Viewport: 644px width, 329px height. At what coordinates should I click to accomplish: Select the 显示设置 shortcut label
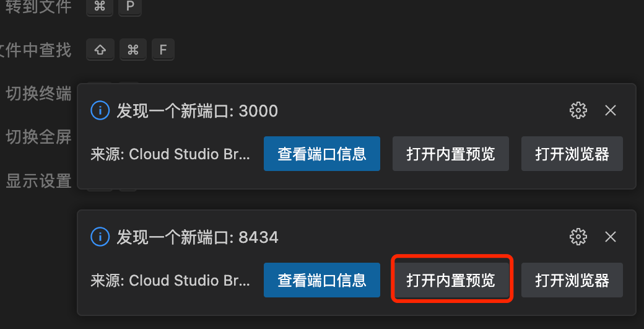click(x=38, y=181)
